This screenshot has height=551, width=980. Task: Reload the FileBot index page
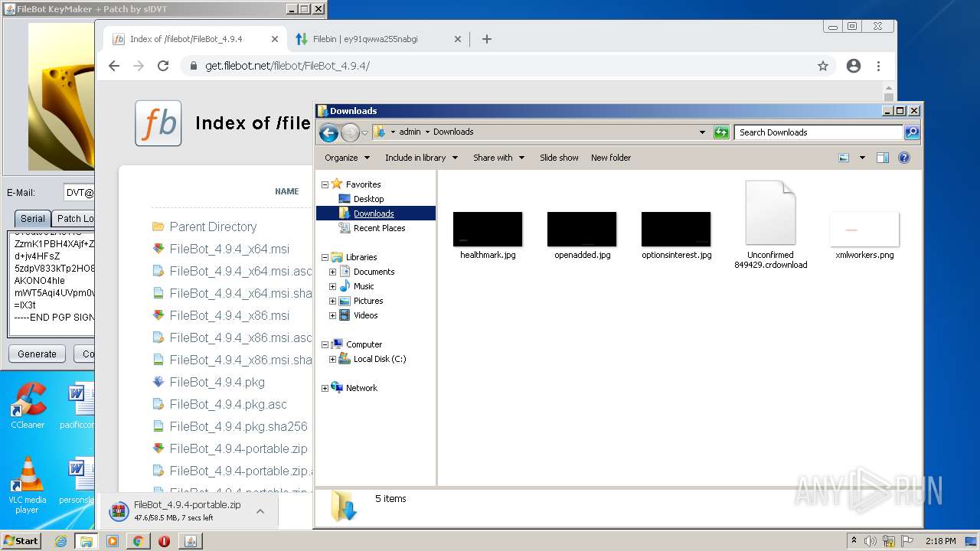point(163,66)
